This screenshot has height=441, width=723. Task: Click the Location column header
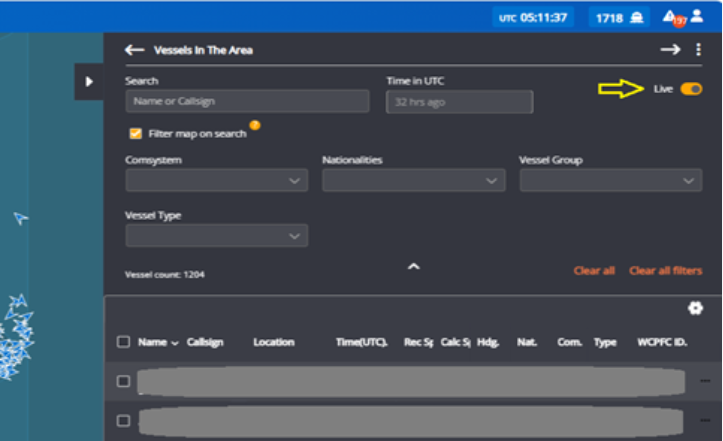click(x=274, y=342)
